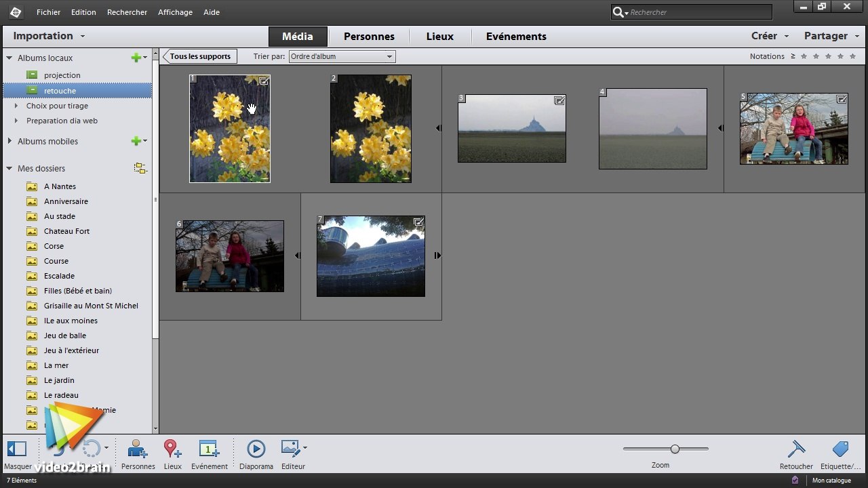
Task: Open the Editeur dropdown arrow
Action: [x=305, y=447]
